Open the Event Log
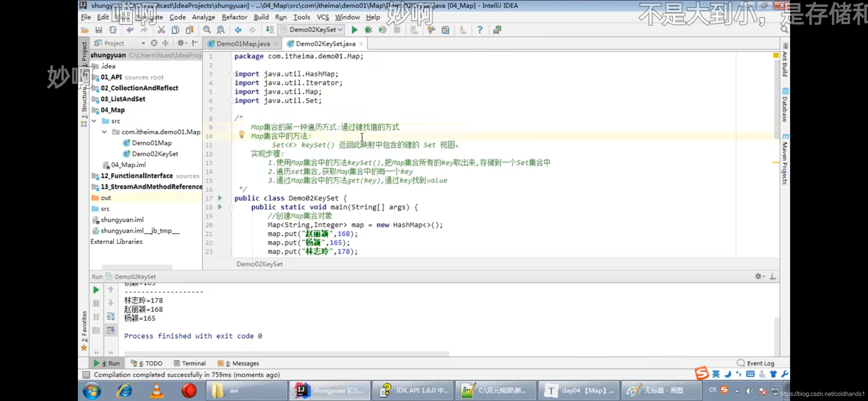 756,363
